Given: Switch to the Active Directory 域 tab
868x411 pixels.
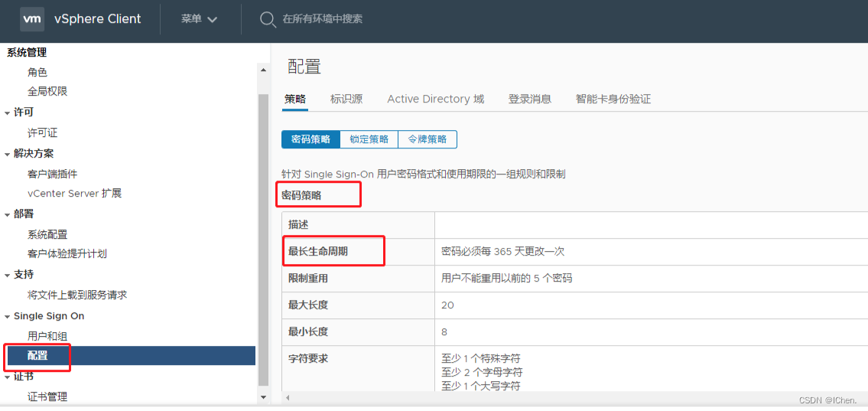Looking at the screenshot, I should point(436,99).
